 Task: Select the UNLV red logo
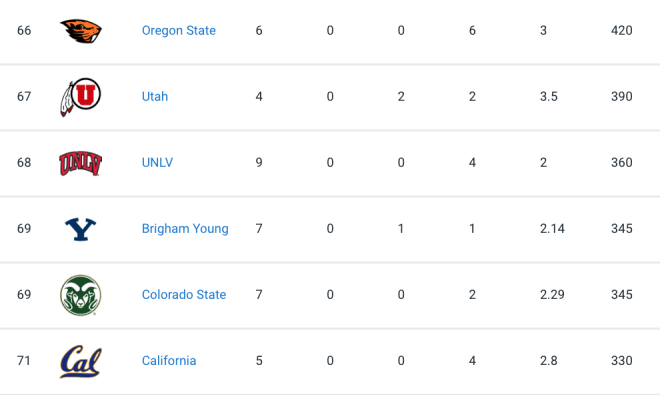pyautogui.click(x=80, y=163)
